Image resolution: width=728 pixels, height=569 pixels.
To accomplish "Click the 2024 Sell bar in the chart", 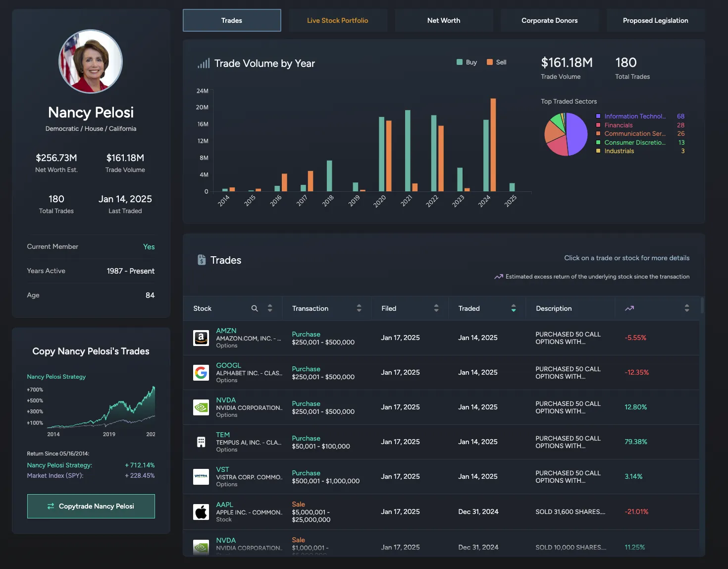I will tap(493, 145).
